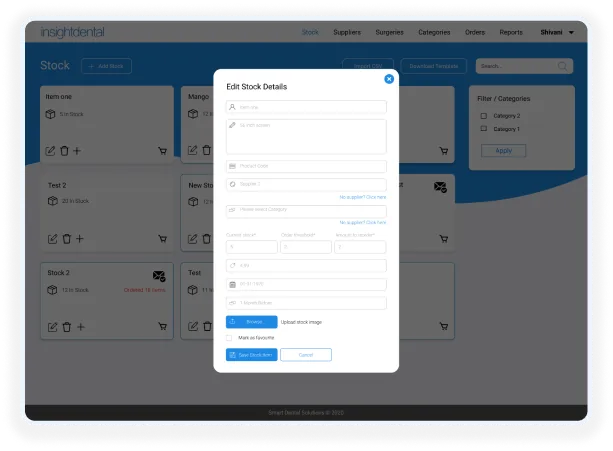The width and height of the screenshot is (613, 451).
Task: Click envelope icon on the 'Stock 2' card
Action: tap(159, 276)
